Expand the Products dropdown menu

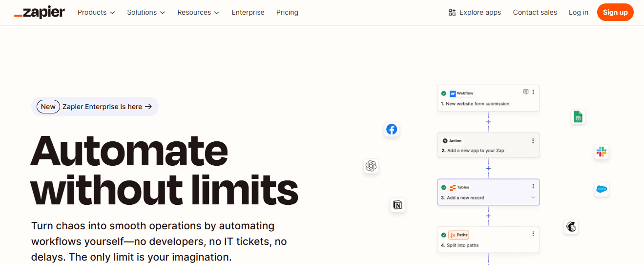(x=96, y=12)
